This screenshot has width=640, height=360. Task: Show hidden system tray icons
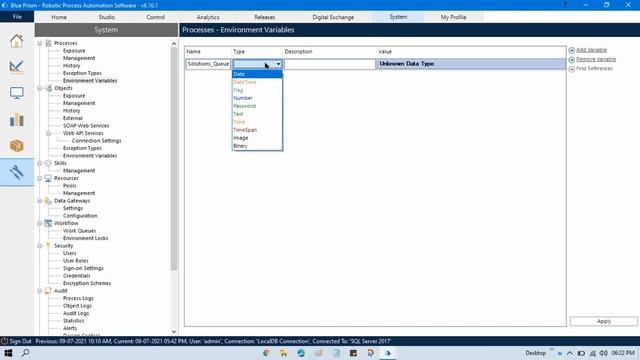click(570, 353)
